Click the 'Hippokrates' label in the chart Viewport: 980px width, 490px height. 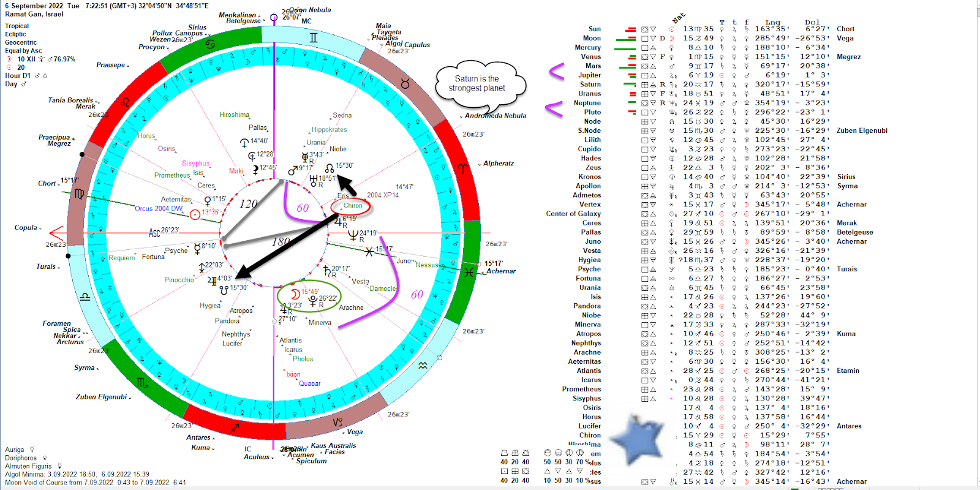(329, 129)
